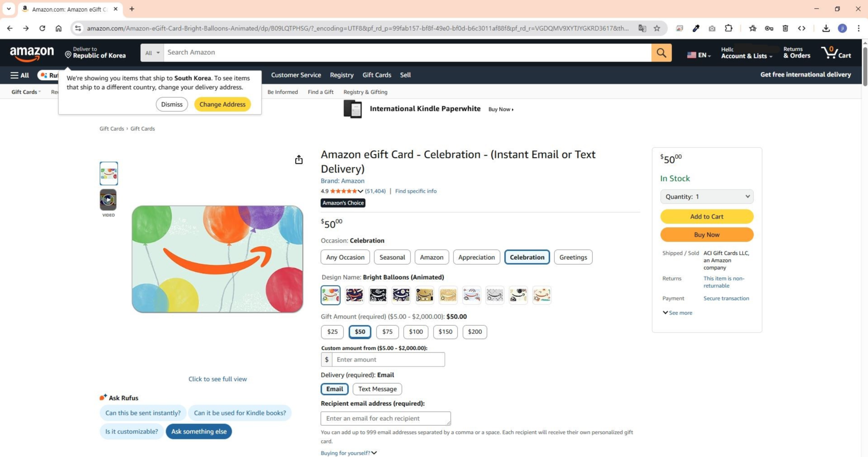Select the Seasonal occasion
Screen dimensions: 868x457
(x=392, y=257)
